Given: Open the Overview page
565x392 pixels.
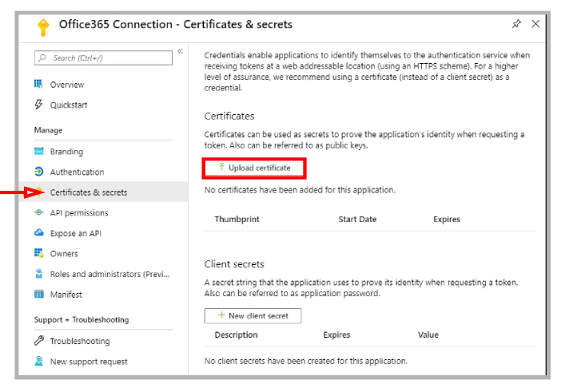Looking at the screenshot, I should (66, 85).
